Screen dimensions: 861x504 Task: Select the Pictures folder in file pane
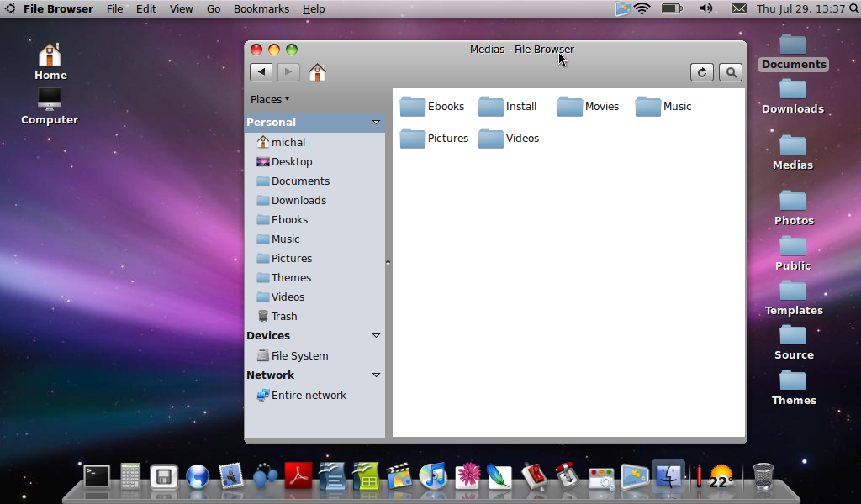click(435, 139)
